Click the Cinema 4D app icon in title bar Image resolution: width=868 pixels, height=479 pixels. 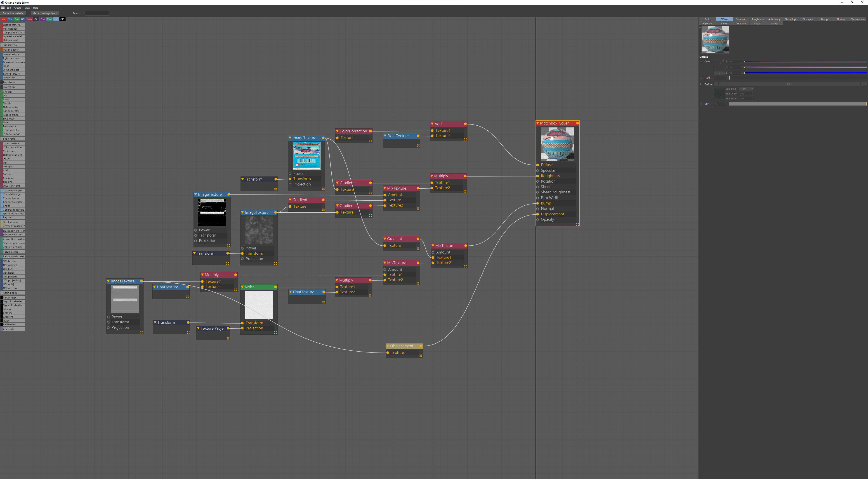(2, 2)
